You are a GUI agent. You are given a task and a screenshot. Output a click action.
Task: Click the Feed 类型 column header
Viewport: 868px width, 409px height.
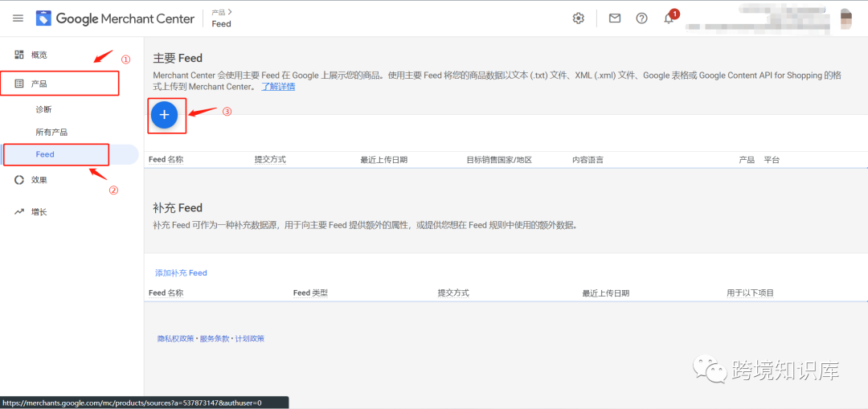pyautogui.click(x=310, y=292)
